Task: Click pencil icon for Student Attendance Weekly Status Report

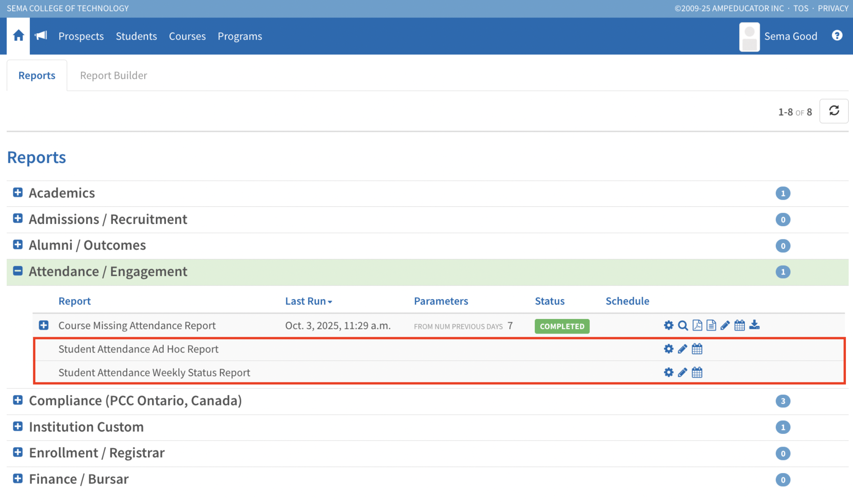Action: click(x=682, y=372)
